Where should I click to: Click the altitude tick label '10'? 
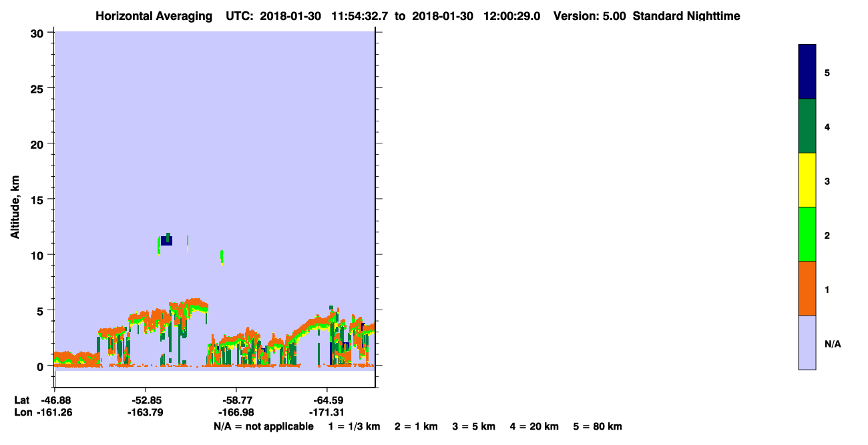[x=39, y=255]
